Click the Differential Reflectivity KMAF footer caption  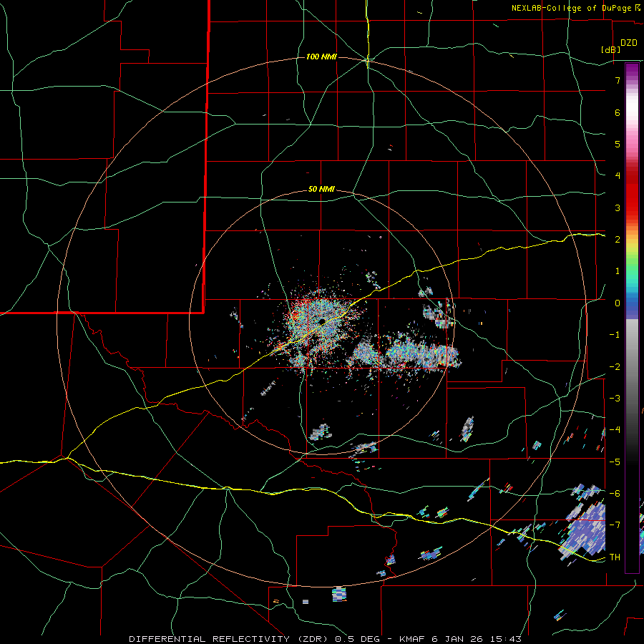(x=326, y=639)
